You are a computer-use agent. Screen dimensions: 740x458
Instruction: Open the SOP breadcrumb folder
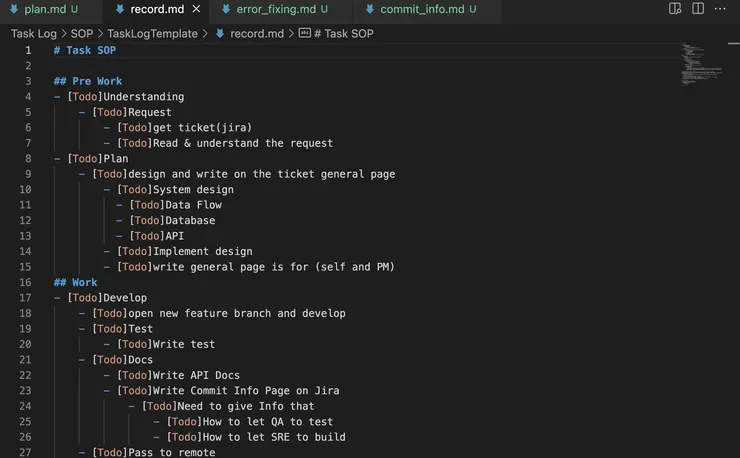(x=82, y=34)
